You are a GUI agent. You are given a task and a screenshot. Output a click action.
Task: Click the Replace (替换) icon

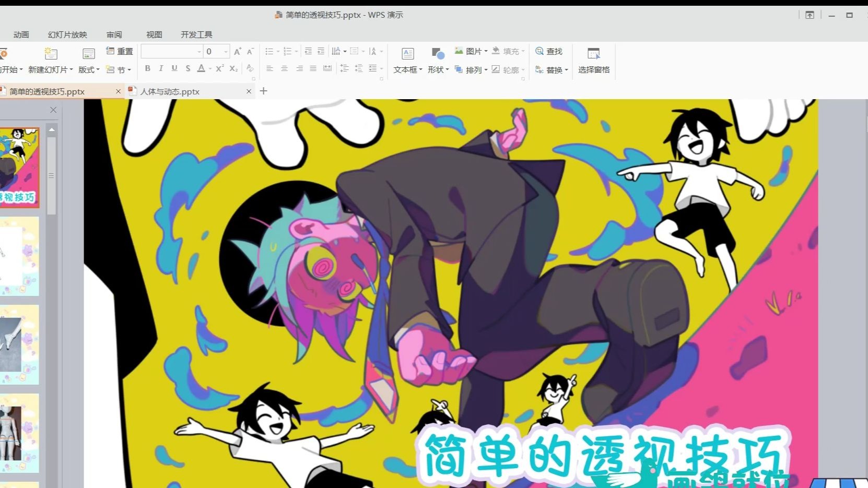539,69
